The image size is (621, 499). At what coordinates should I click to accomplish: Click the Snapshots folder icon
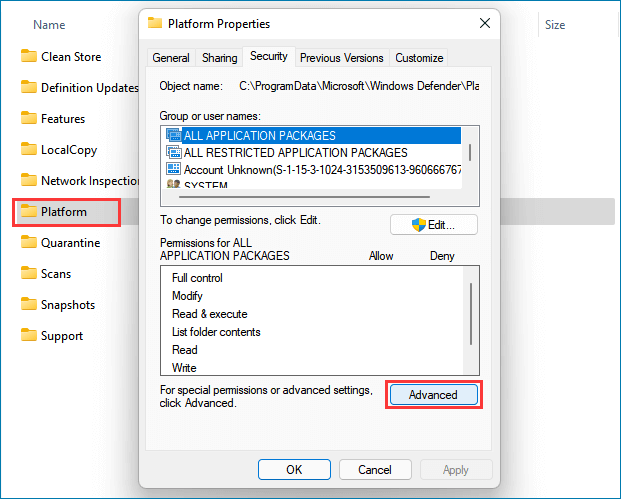[x=29, y=305]
